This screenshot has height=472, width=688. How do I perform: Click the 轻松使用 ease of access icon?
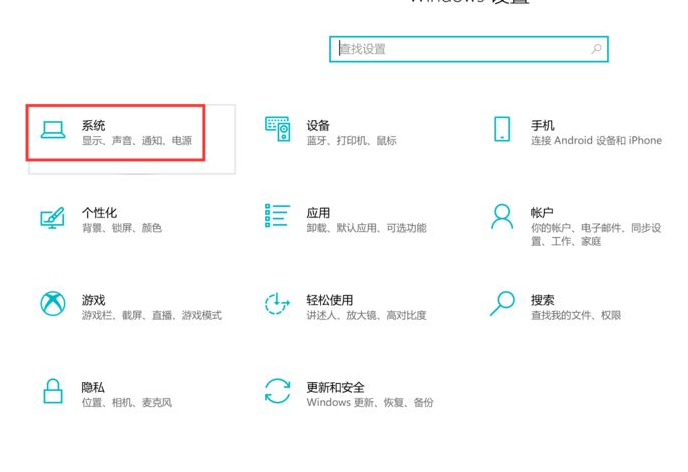point(277,304)
